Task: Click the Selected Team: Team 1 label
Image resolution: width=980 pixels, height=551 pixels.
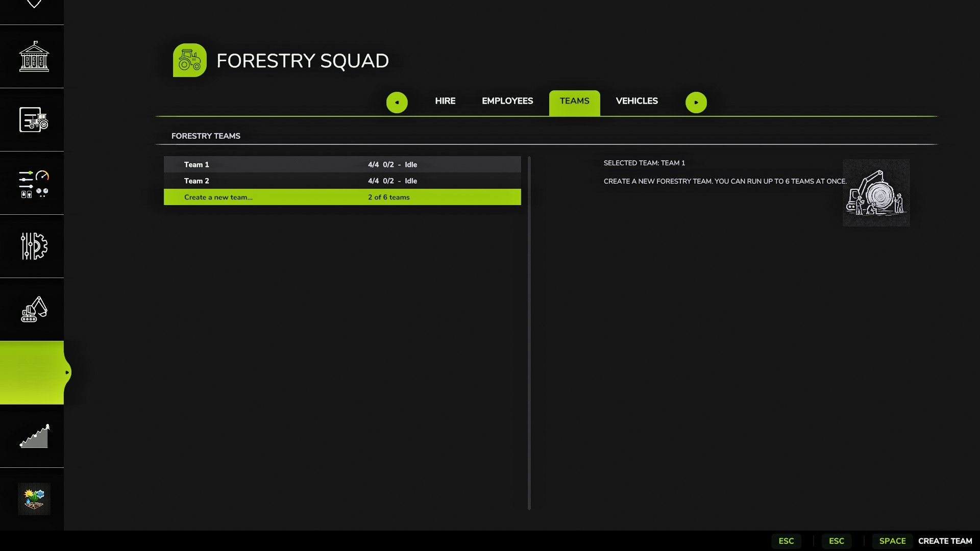Action: [x=644, y=163]
